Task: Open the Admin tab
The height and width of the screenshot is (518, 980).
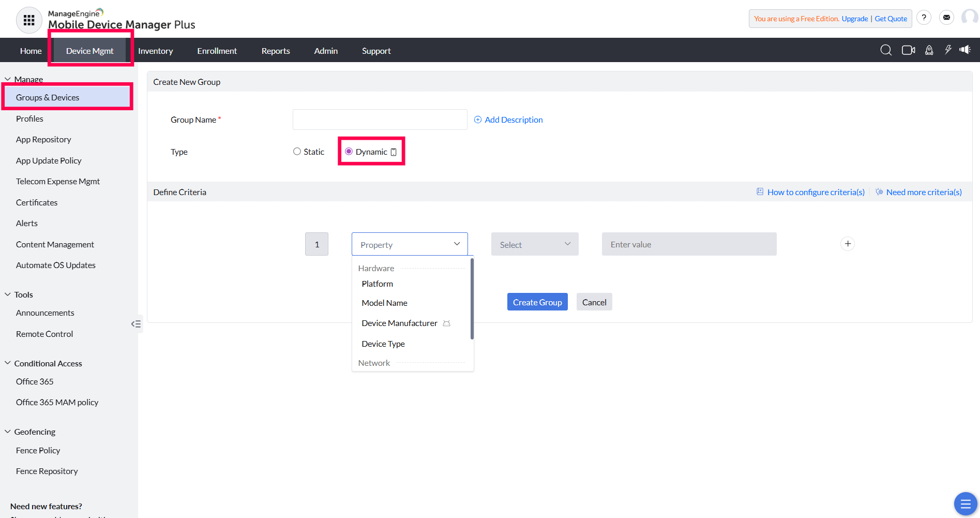Action: pyautogui.click(x=326, y=51)
